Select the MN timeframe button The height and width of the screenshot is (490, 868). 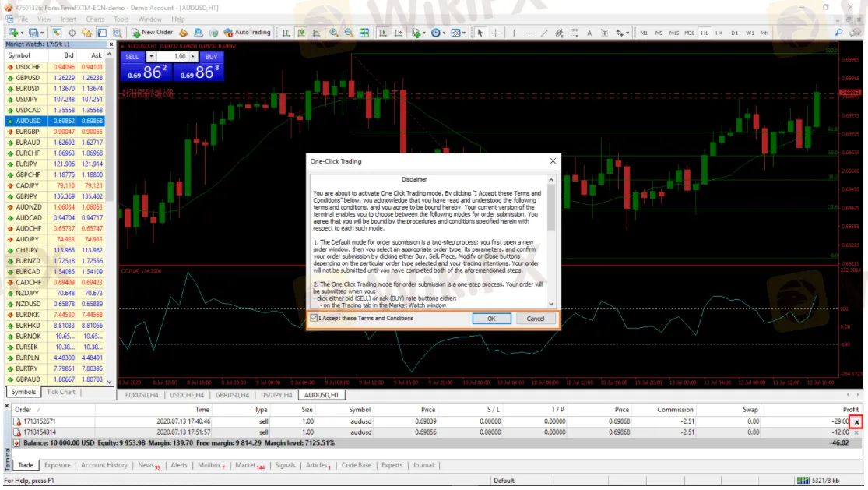coord(764,33)
